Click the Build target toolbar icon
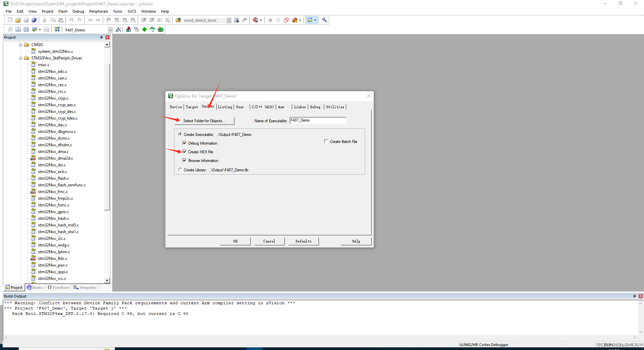The width and height of the screenshot is (644, 350). pos(18,29)
